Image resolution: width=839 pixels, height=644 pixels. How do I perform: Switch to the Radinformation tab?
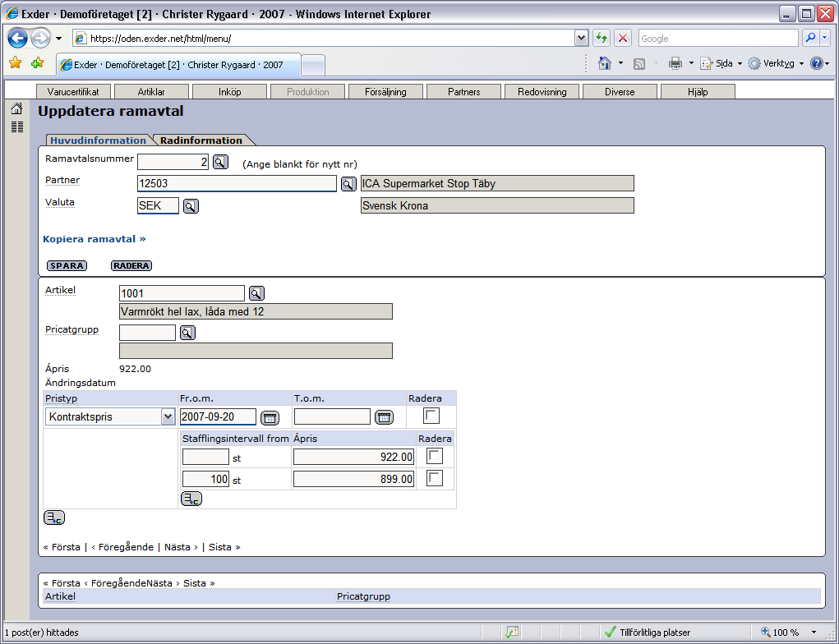click(x=201, y=140)
